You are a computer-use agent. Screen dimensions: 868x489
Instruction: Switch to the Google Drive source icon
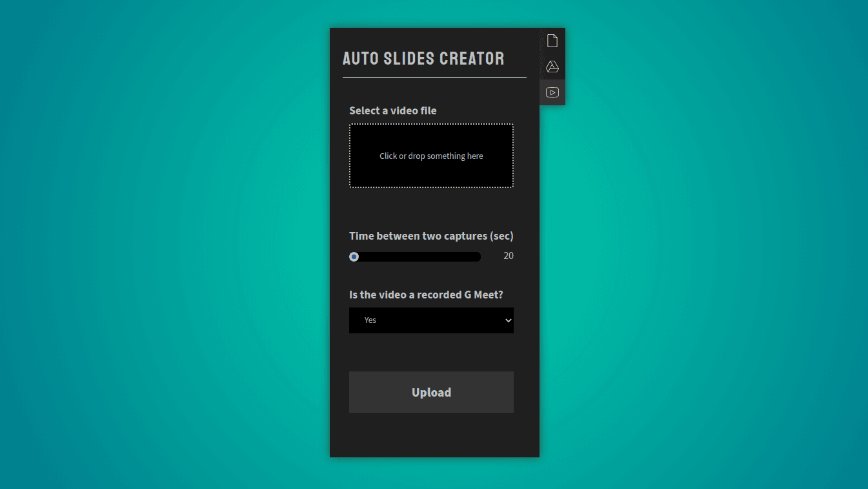point(552,67)
